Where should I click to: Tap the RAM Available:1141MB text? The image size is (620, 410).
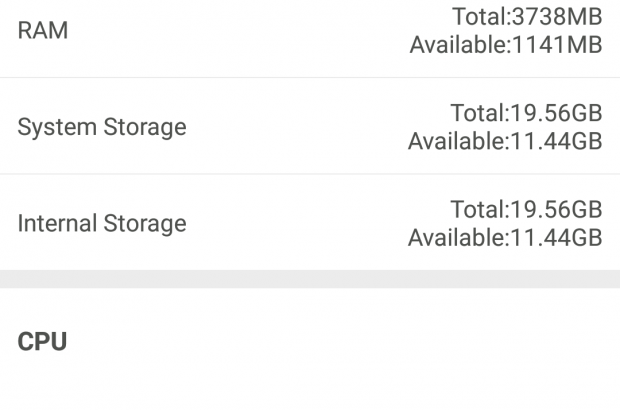506,45
